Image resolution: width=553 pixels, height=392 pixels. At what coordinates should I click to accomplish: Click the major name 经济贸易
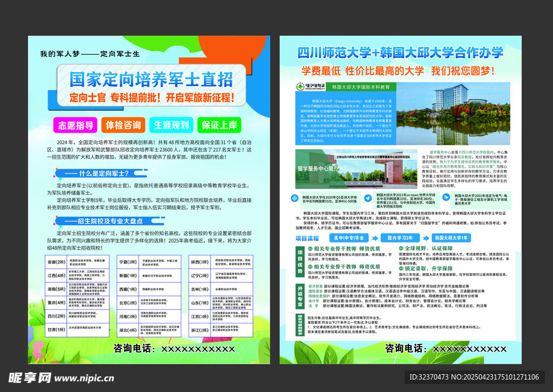pyautogui.click(x=315, y=286)
